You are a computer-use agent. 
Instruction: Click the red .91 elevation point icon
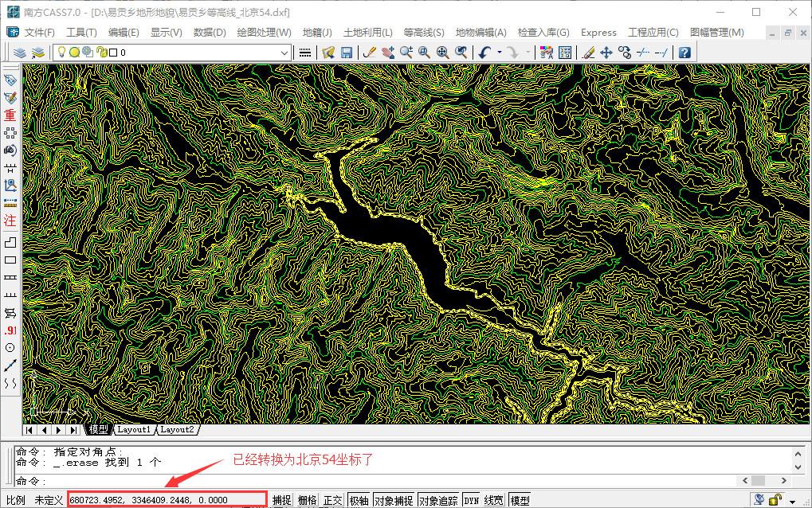point(10,330)
